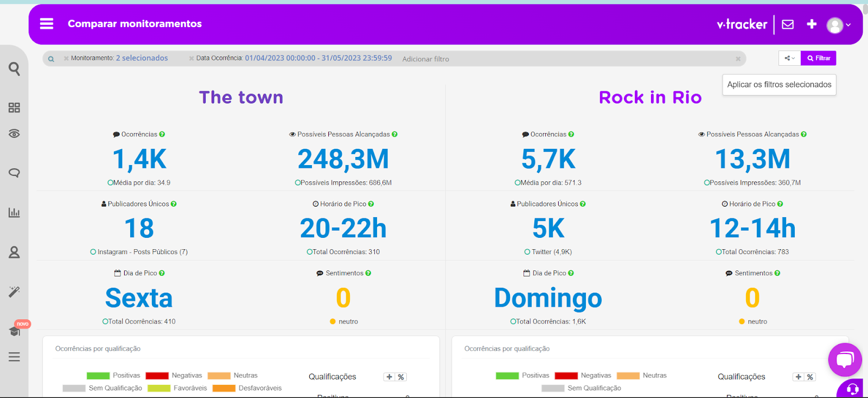Clear all filters with bar's right x

(x=738, y=59)
